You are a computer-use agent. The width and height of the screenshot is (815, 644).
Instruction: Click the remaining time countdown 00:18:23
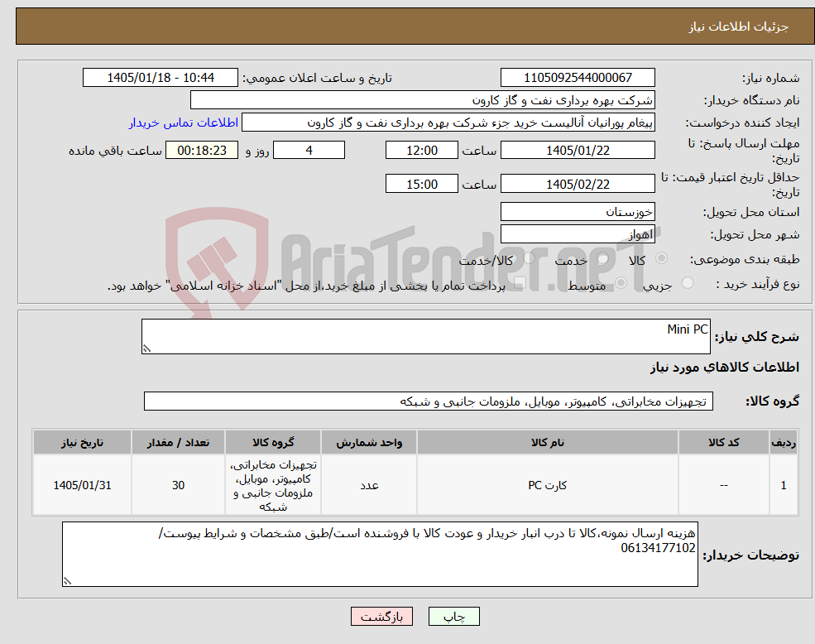point(202,151)
